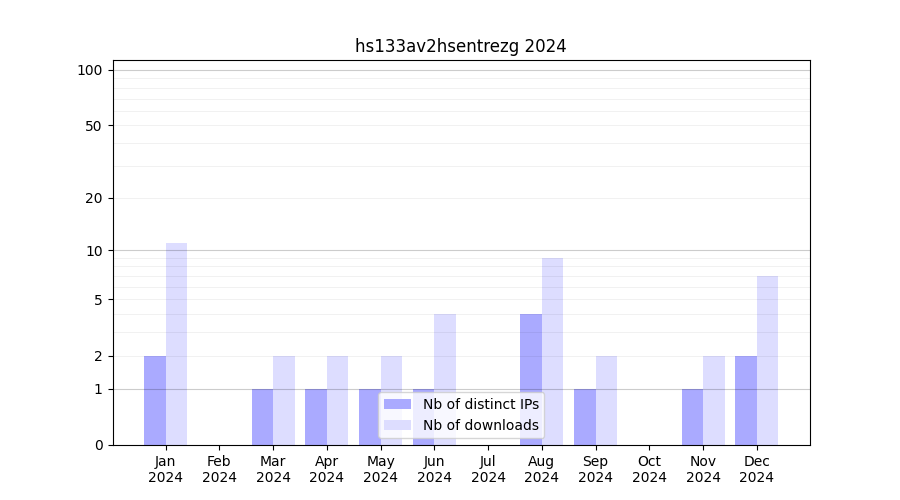Click the Nov 2024 distinct IPs bar

coord(692,417)
